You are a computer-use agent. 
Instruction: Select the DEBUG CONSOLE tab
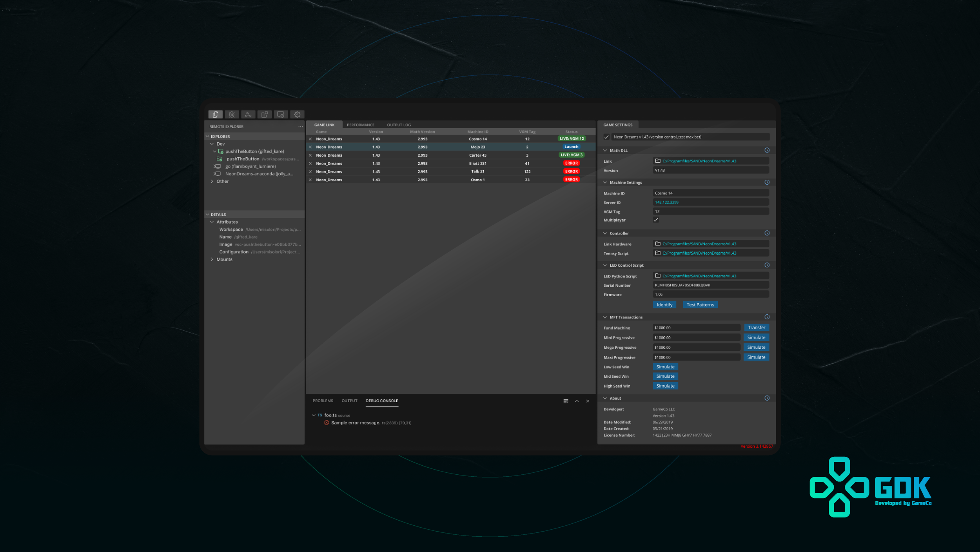coord(382,401)
